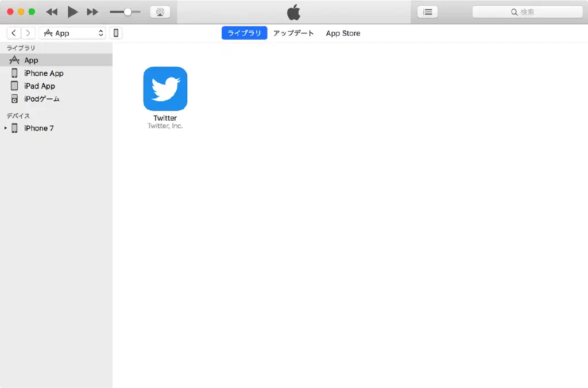Select iPhone App in sidebar
588x388 pixels.
point(44,74)
